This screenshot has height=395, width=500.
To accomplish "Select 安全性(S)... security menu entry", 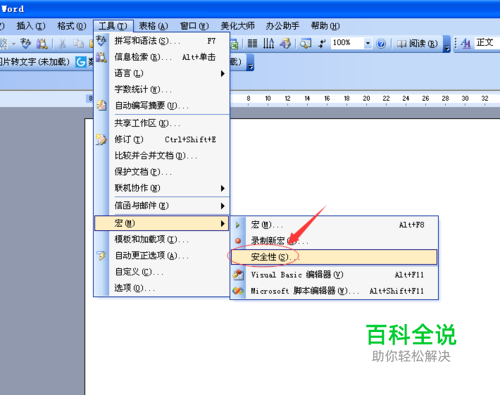I will coord(334,257).
